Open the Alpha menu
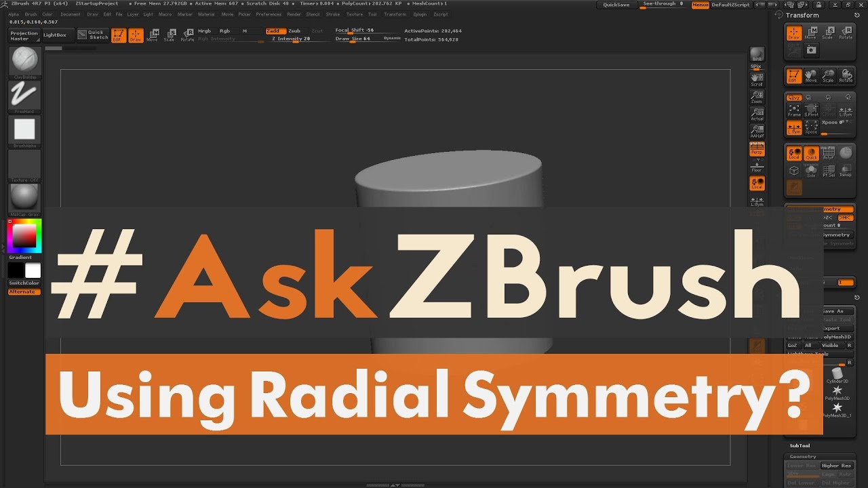 (14, 14)
